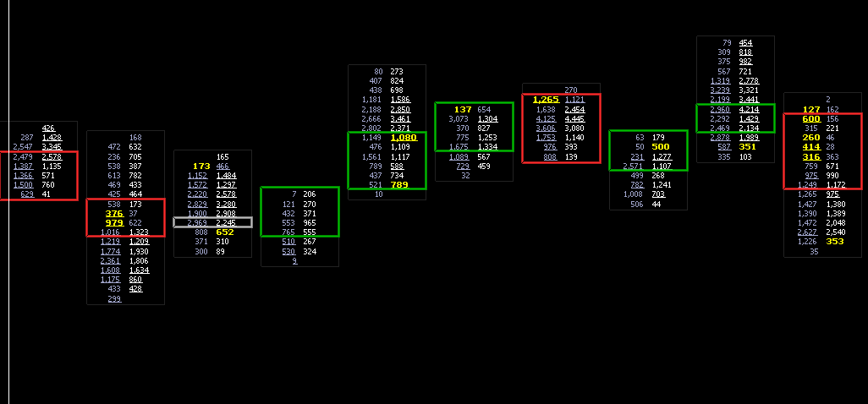Select the 2,778 ask value
Image resolution: width=868 pixels, height=404 pixels.
click(749, 80)
